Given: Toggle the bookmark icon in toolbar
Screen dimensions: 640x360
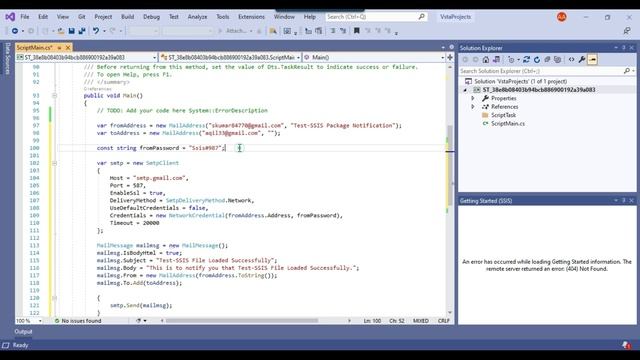Looking at the screenshot, I should click(x=356, y=31).
